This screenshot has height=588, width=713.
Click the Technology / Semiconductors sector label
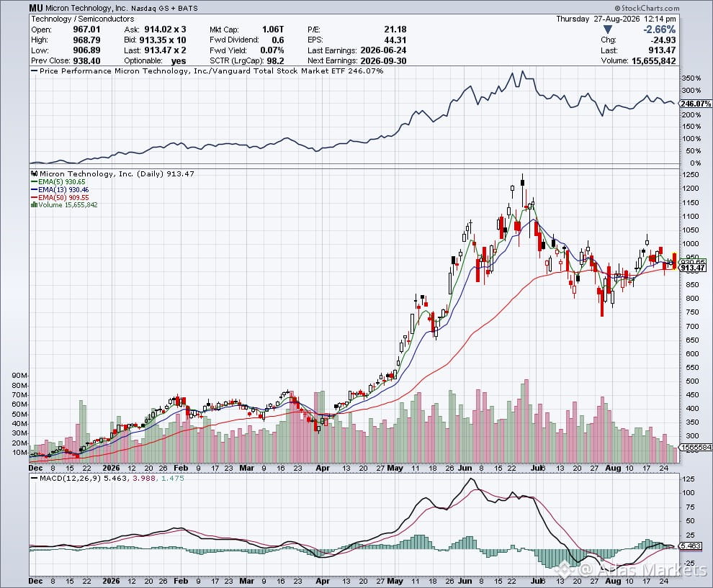[83, 19]
